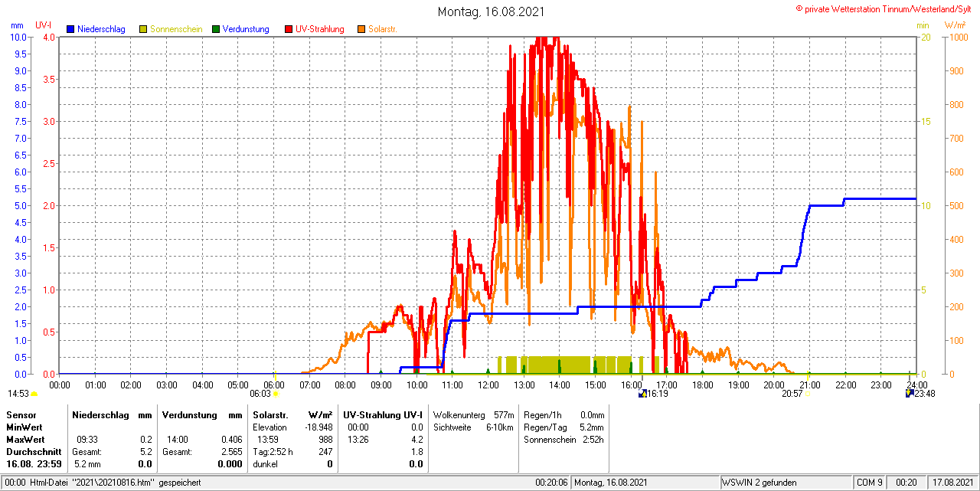Screen dimensions: 980x491
Task: Click the moon icon beside 23:48
Action: pyautogui.click(x=909, y=394)
